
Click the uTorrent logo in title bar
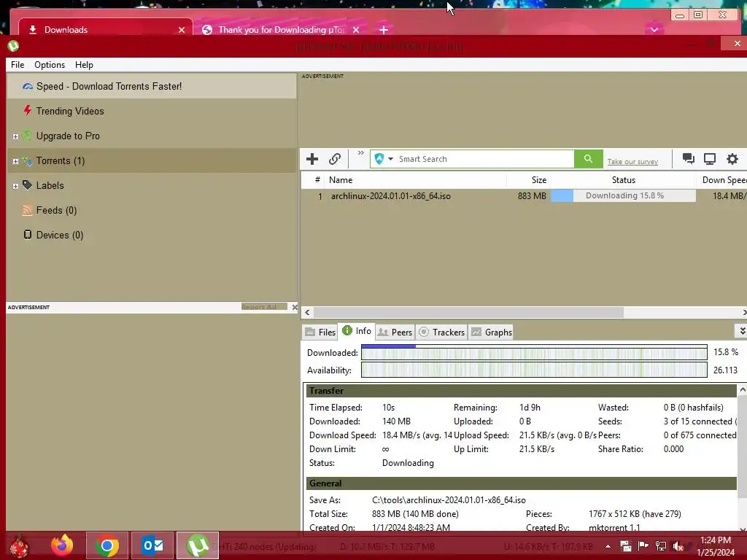pyautogui.click(x=13, y=46)
